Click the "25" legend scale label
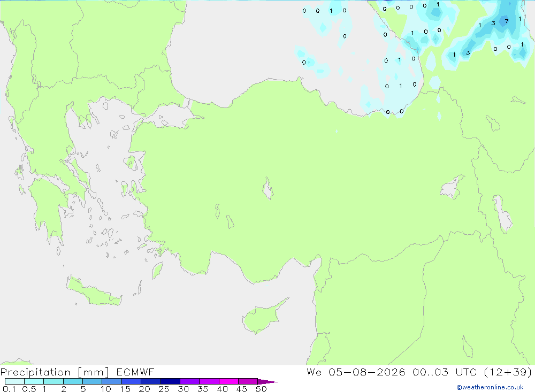 coord(164,389)
